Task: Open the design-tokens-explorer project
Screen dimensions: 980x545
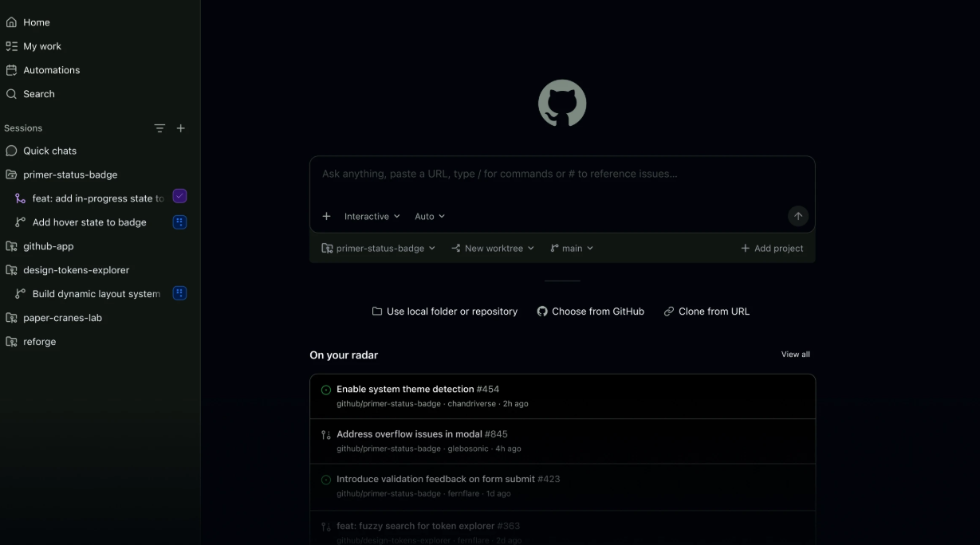Action: (x=76, y=270)
